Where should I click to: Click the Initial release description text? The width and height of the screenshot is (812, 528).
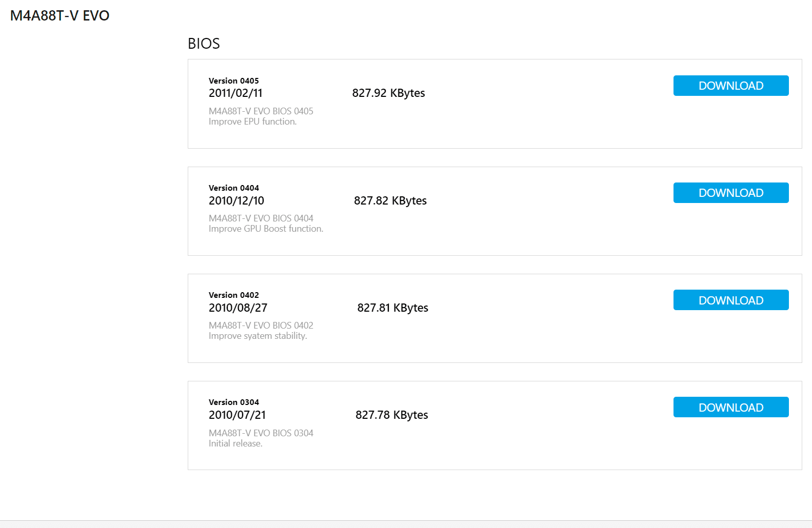point(235,443)
